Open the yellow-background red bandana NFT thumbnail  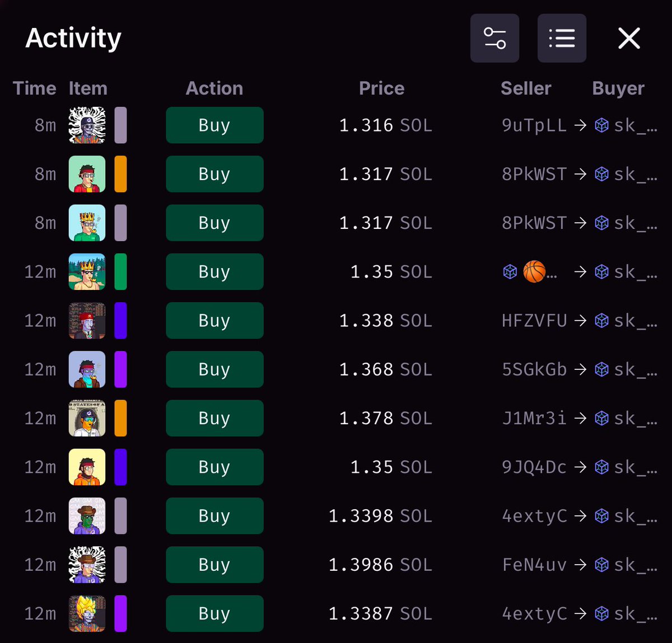(87, 467)
